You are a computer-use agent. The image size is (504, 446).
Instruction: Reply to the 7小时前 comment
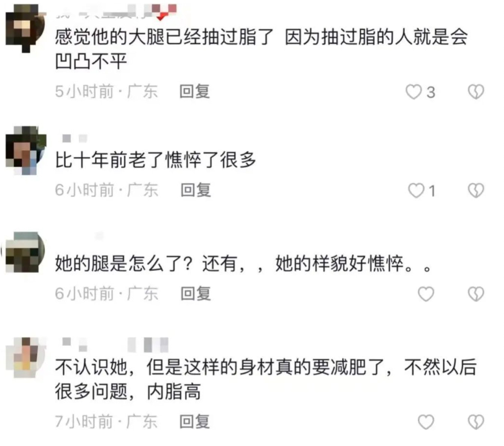(194, 421)
